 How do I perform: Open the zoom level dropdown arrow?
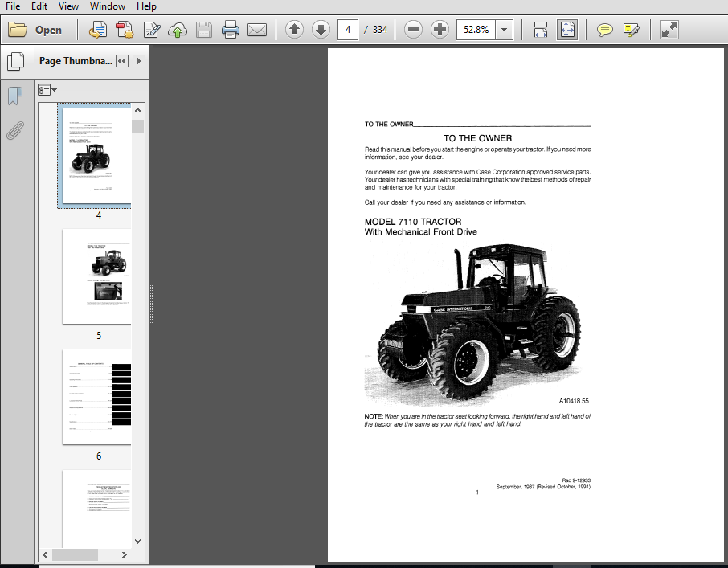[504, 30]
